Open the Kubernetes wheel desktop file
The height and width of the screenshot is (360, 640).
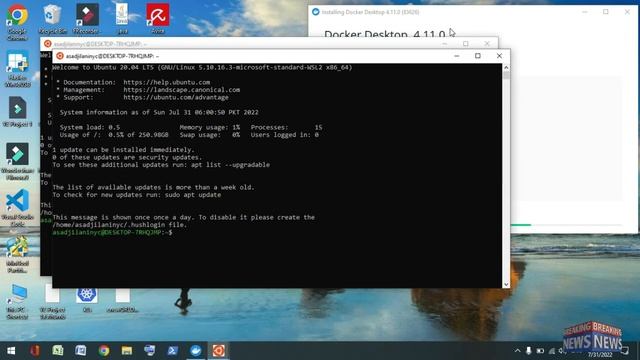87,299
